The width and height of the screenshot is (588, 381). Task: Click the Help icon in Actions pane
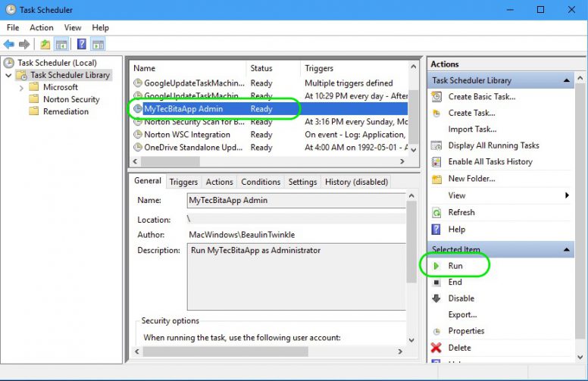click(436, 229)
